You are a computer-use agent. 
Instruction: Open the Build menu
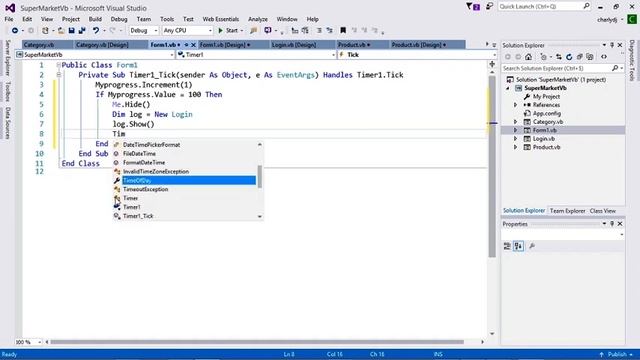(x=95, y=19)
